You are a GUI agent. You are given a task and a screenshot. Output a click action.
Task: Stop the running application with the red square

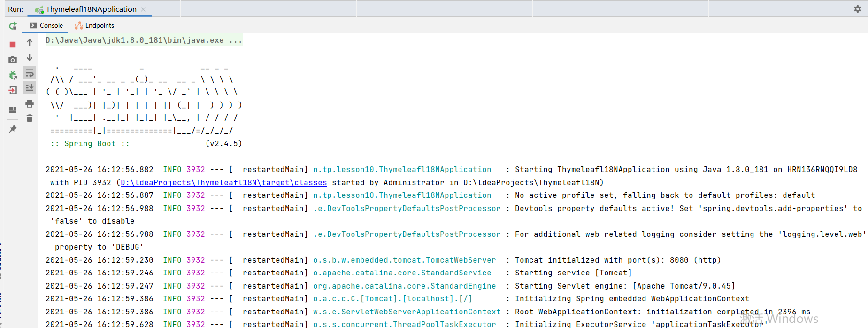click(x=13, y=45)
